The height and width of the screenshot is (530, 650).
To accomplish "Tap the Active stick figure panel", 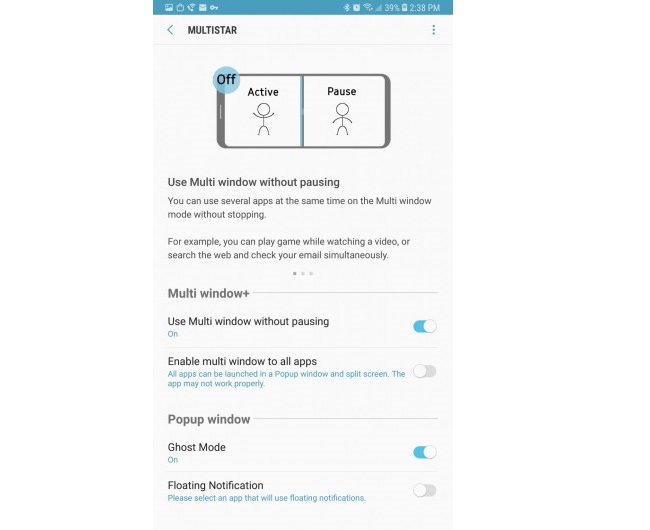I will [262, 112].
